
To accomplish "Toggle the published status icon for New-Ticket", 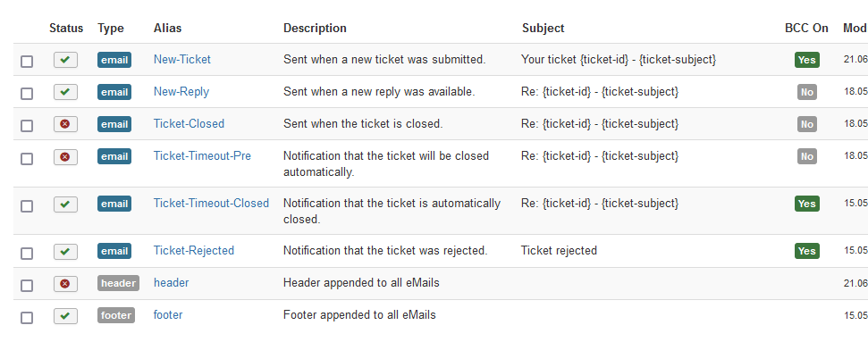I will tap(65, 60).
